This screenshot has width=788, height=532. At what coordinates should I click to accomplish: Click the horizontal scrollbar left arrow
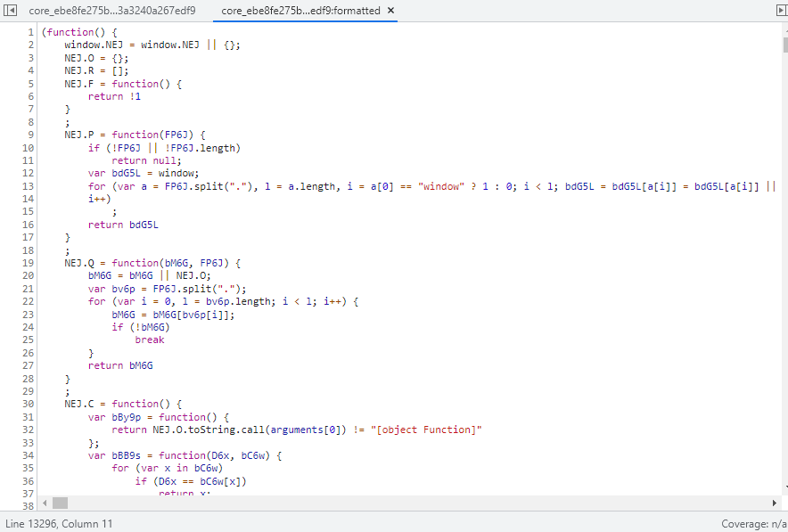45,503
